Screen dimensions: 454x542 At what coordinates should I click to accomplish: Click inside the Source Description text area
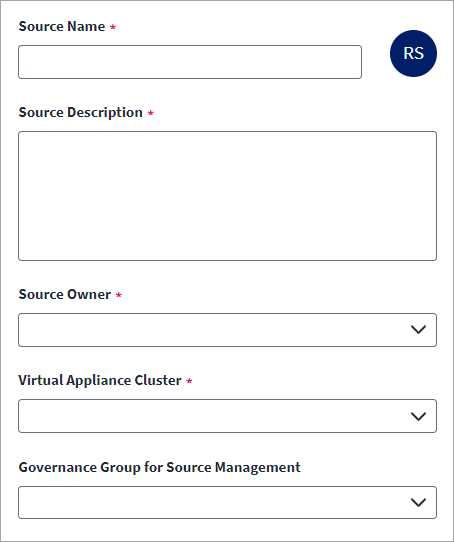coord(228,196)
